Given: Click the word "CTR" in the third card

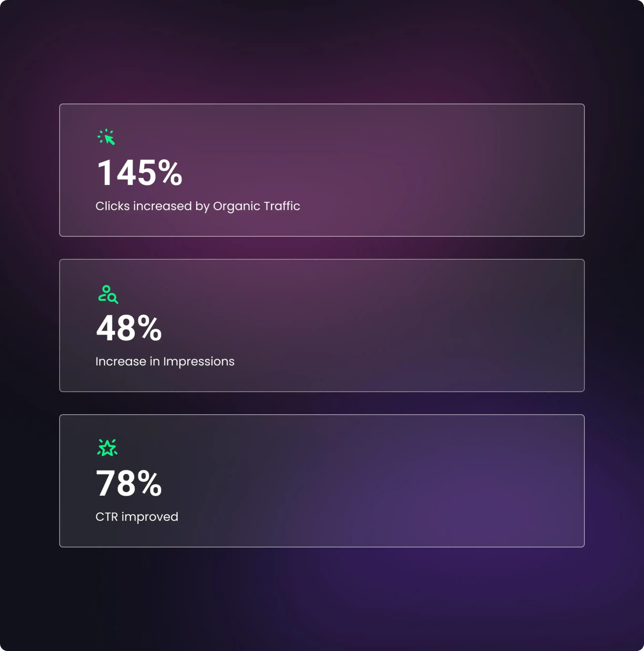Looking at the screenshot, I should coord(107,516).
